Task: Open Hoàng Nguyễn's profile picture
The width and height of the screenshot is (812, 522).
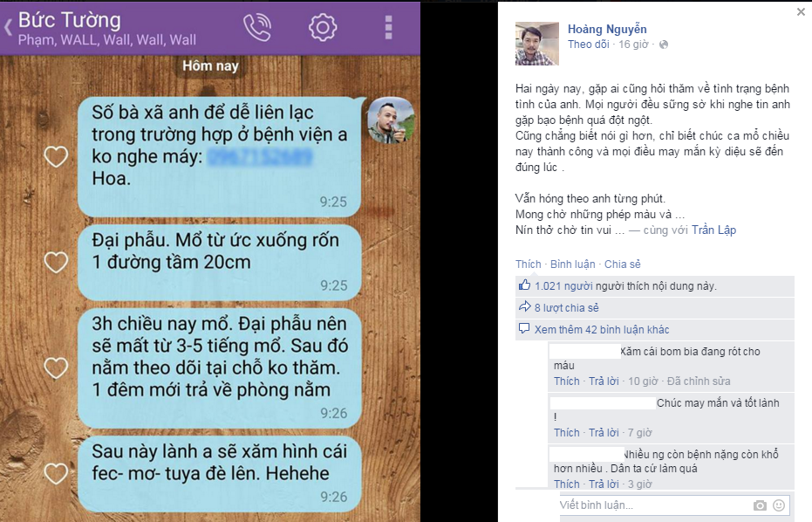Action: 537,44
